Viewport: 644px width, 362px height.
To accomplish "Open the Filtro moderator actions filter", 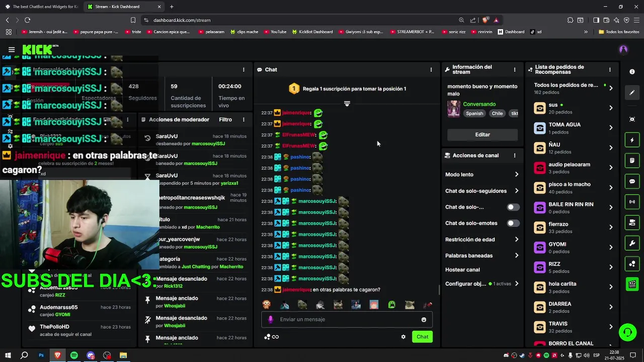I will [x=225, y=120].
